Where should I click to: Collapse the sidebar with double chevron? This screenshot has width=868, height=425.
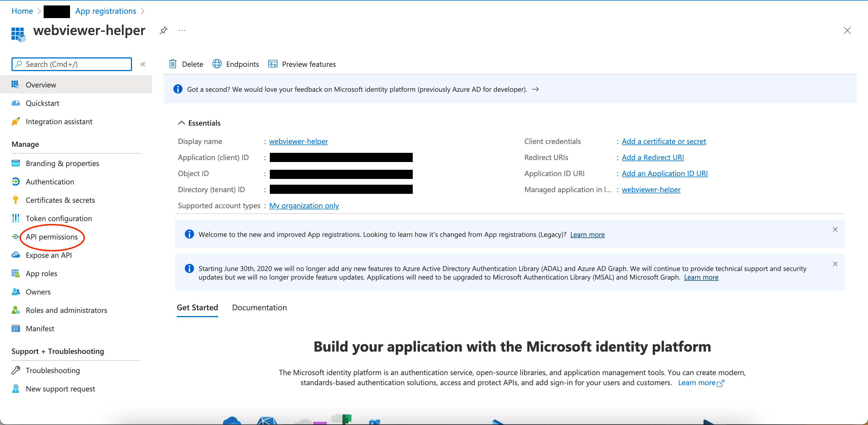[143, 64]
